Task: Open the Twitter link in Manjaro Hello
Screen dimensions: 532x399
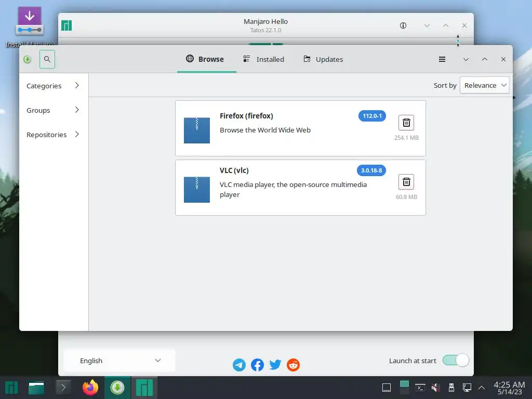Action: point(275,365)
